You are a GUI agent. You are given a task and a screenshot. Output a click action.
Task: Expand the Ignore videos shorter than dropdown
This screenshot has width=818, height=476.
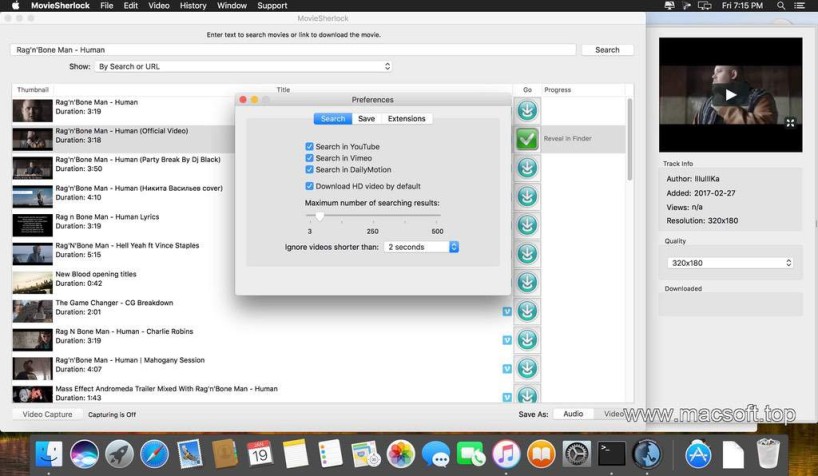coord(422,247)
